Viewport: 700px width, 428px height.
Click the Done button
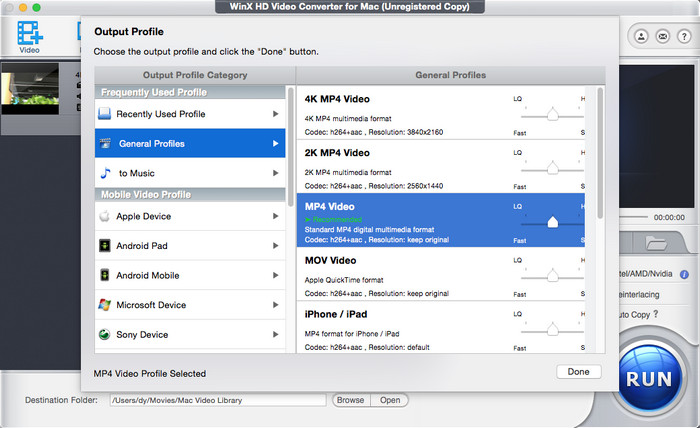(x=579, y=371)
